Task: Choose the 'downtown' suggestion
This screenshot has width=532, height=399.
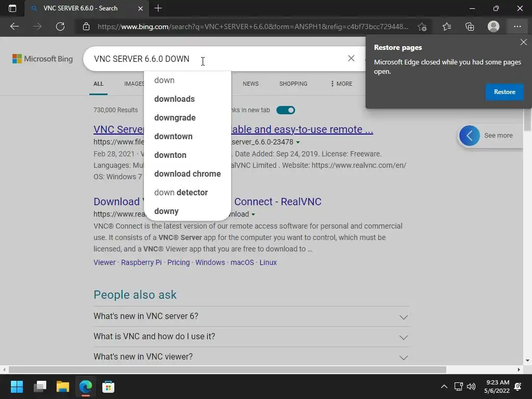Action: click(x=187, y=137)
